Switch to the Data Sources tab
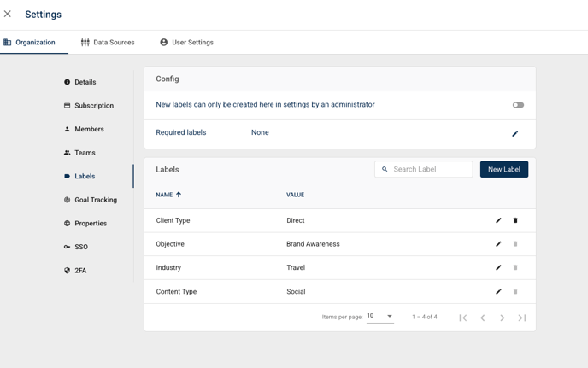This screenshot has height=368, width=588. click(x=108, y=42)
